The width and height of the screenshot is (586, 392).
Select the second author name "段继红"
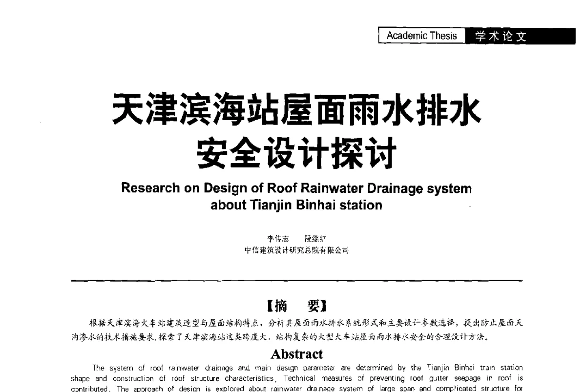click(x=317, y=239)
